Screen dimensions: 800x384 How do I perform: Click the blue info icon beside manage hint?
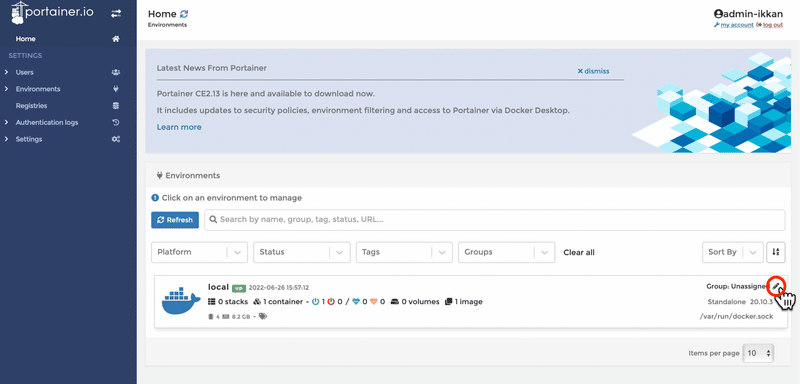click(155, 198)
